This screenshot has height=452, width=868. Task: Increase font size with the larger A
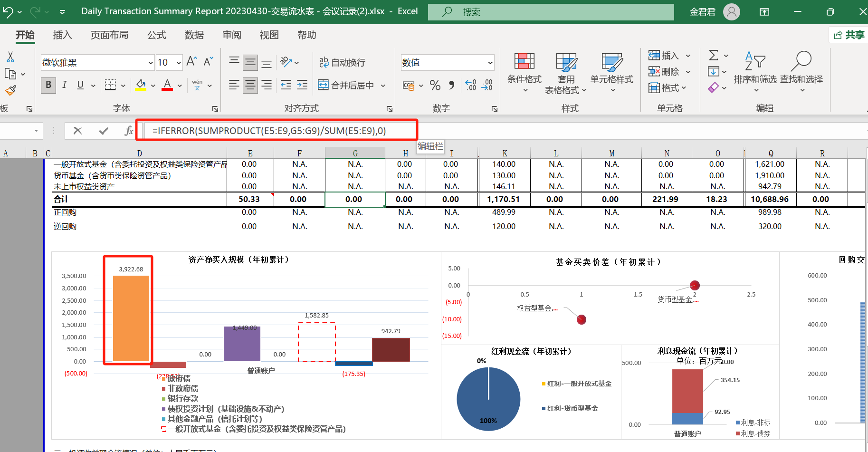coord(191,61)
